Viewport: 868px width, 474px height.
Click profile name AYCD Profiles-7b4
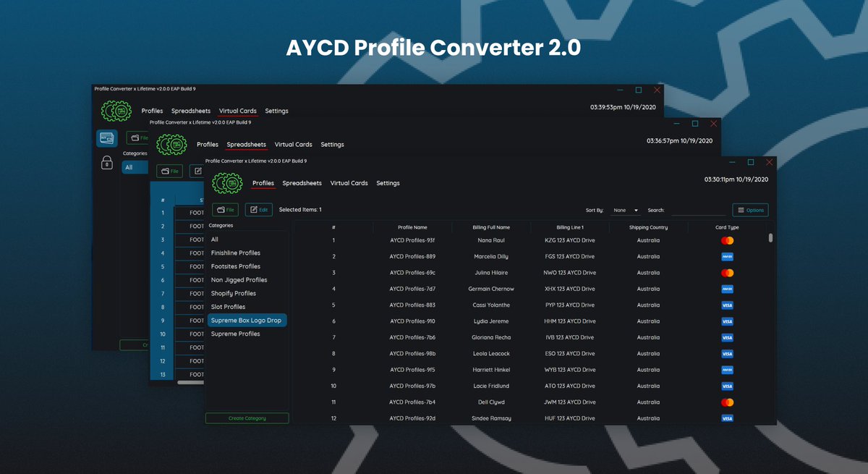coord(412,402)
